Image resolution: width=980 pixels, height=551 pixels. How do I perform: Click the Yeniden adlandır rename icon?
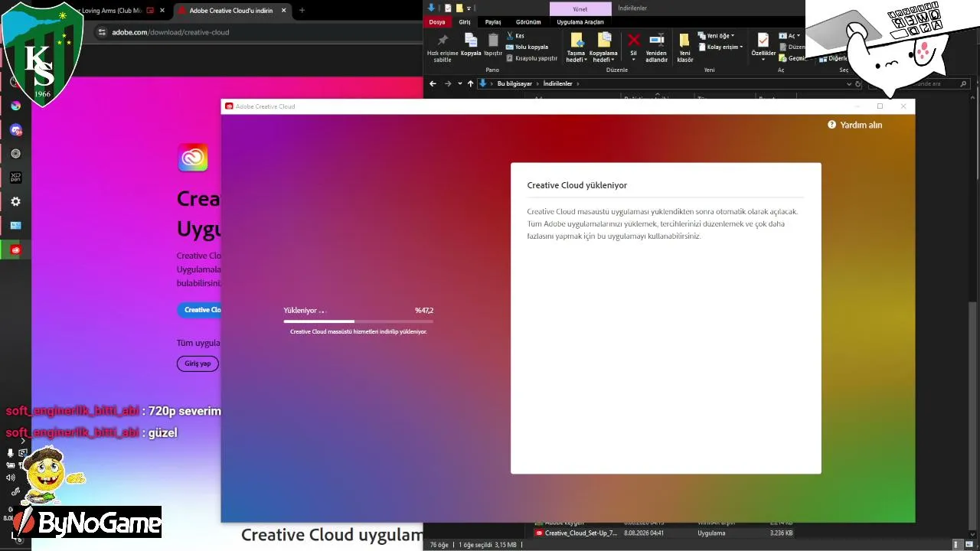click(656, 41)
